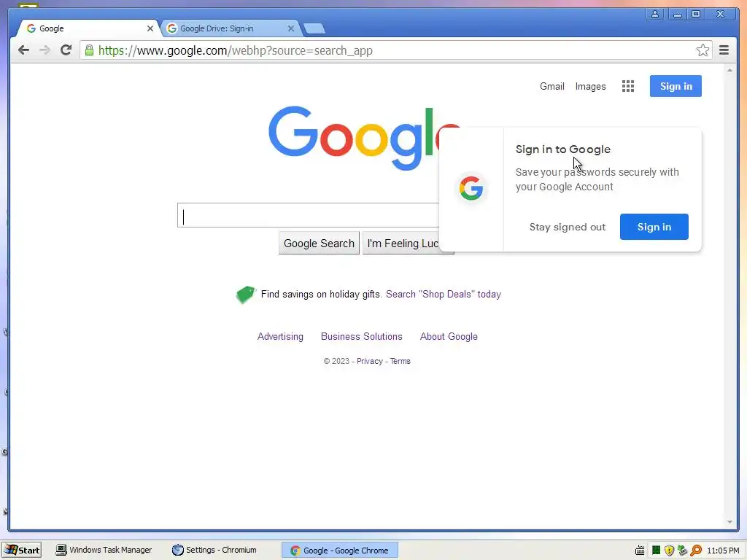Click the yellow security shield tray icon

[x=669, y=551]
